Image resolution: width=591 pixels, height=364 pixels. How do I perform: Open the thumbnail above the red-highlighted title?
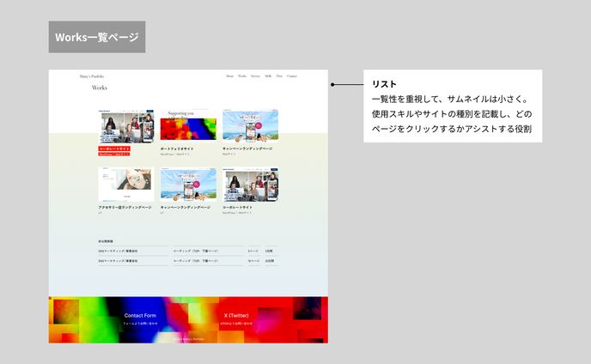click(126, 126)
